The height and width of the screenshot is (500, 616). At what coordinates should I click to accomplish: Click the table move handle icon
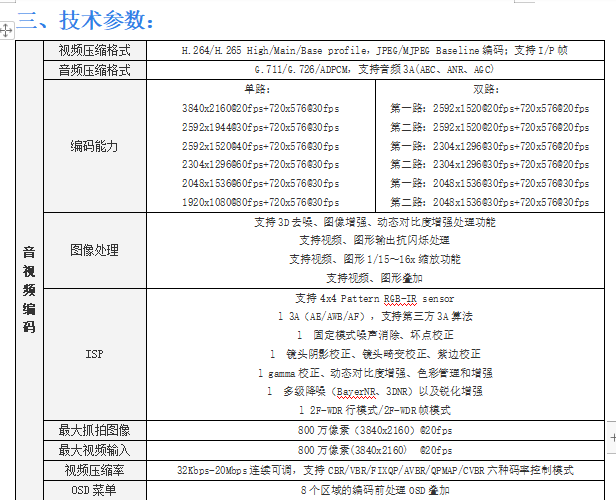coord(6,30)
